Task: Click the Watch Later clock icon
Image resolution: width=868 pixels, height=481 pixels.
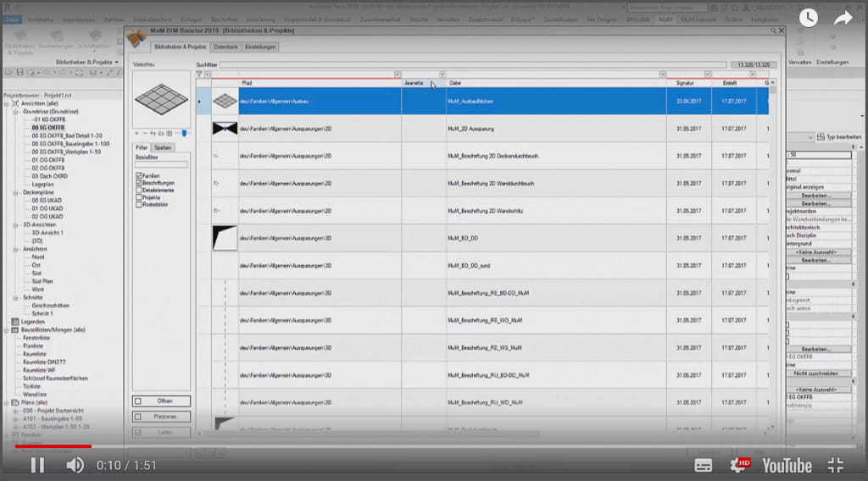Action: 808,18
